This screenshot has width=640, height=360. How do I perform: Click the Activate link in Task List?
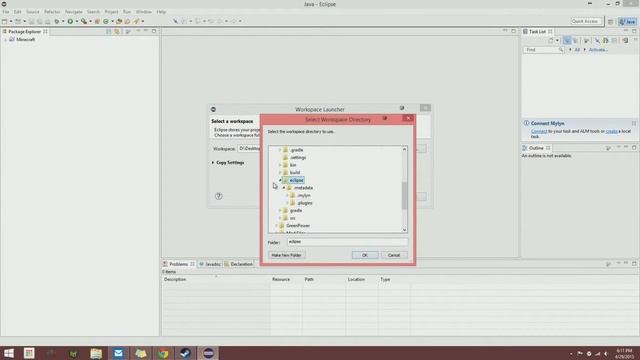point(598,50)
